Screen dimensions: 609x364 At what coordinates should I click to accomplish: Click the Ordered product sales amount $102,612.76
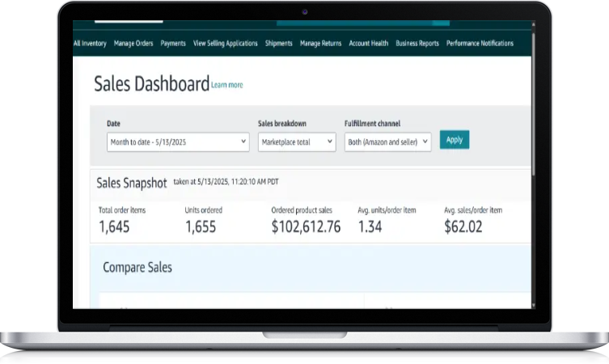(x=306, y=226)
